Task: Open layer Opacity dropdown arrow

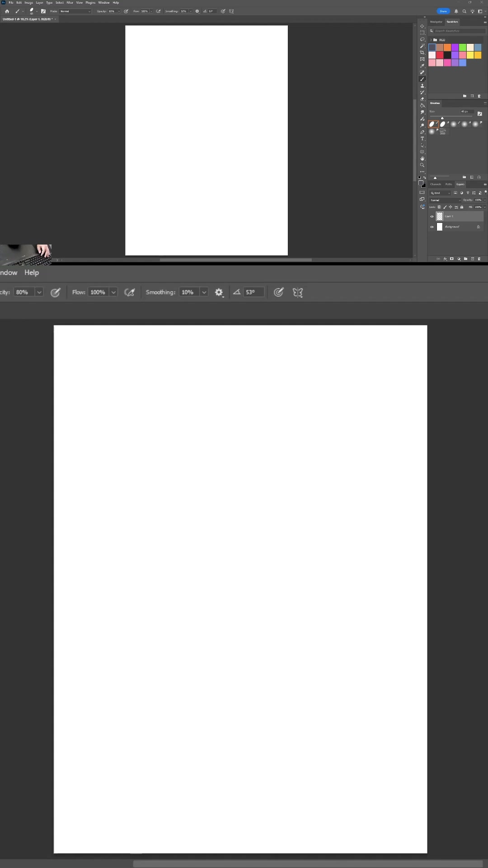Action: coord(485,200)
